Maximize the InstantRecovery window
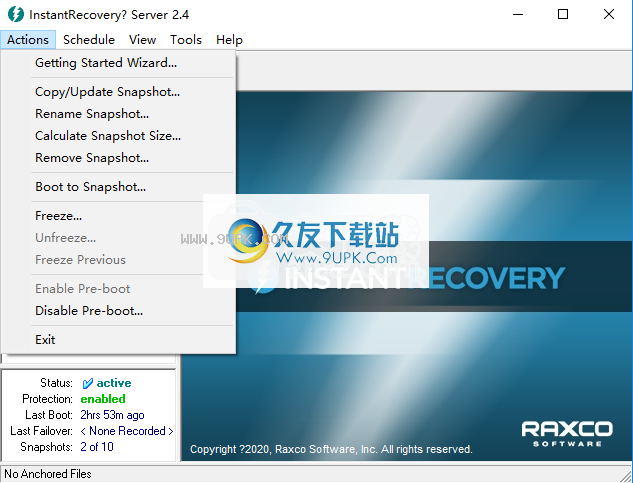Image resolution: width=633 pixels, height=483 pixels. coord(563,15)
